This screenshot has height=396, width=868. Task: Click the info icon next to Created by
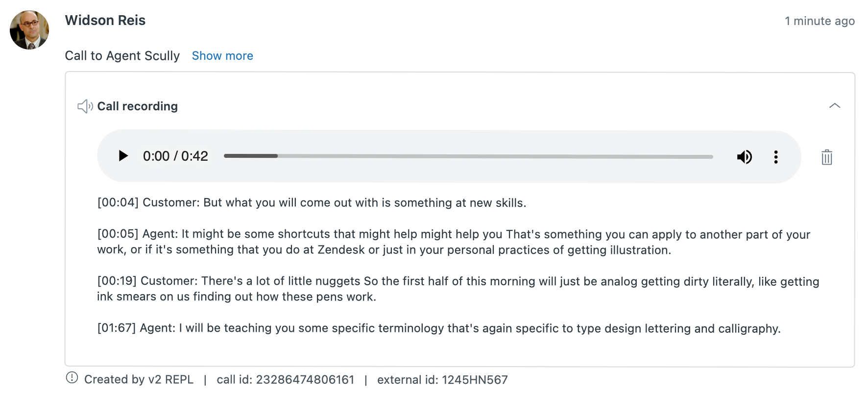[x=72, y=378]
